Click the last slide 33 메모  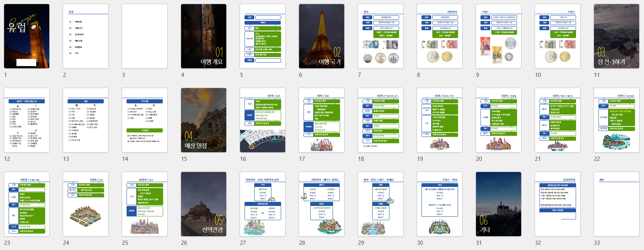(616, 204)
